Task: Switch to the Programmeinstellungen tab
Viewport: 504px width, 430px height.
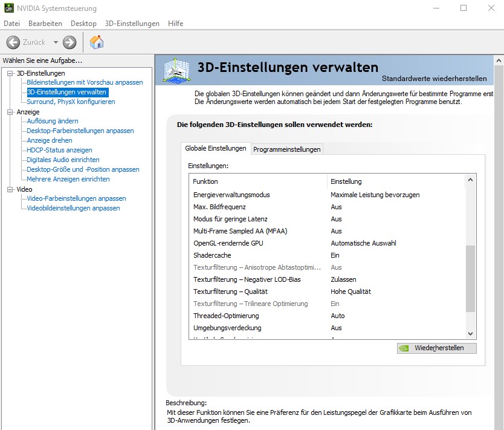Action: point(286,149)
